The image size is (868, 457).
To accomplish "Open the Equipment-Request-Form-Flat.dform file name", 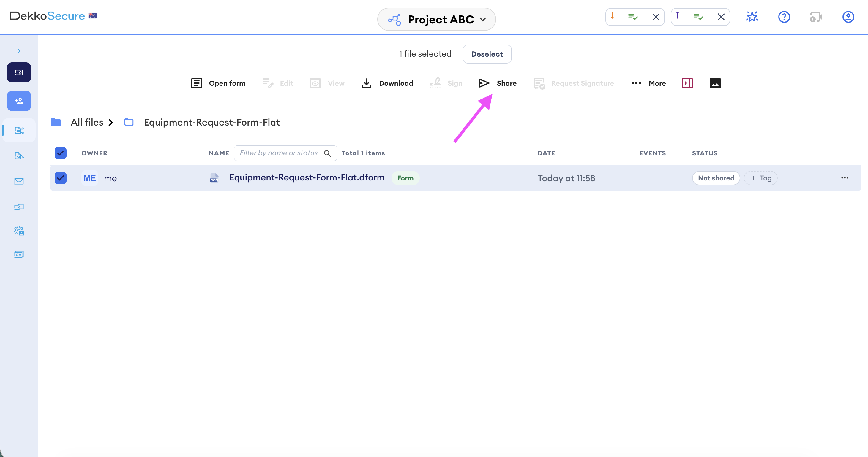I will click(307, 177).
